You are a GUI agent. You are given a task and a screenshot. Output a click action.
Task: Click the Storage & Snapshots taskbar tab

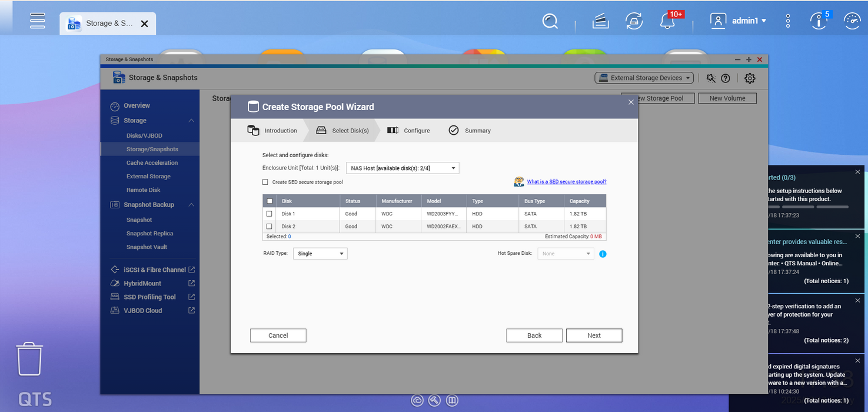point(108,24)
